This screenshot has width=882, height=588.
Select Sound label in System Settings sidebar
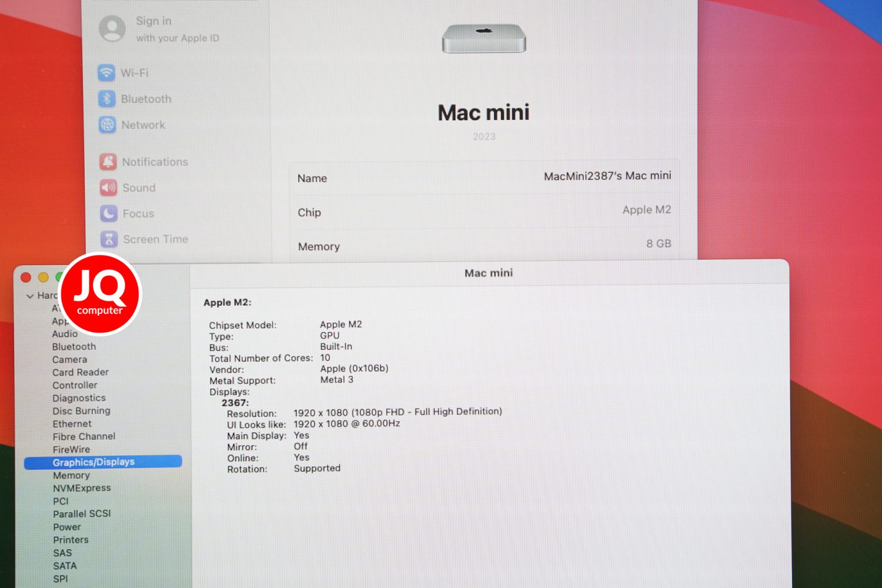[139, 188]
